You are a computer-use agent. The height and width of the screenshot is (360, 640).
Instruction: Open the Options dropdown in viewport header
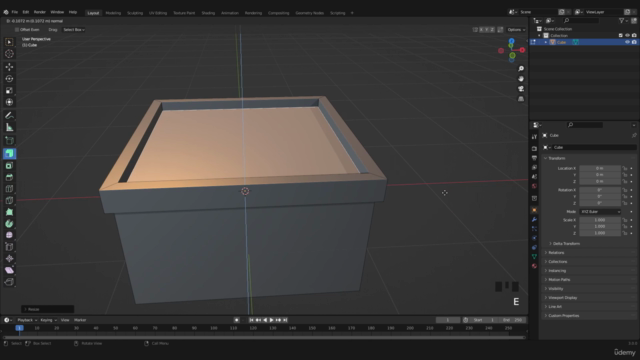tap(516, 30)
